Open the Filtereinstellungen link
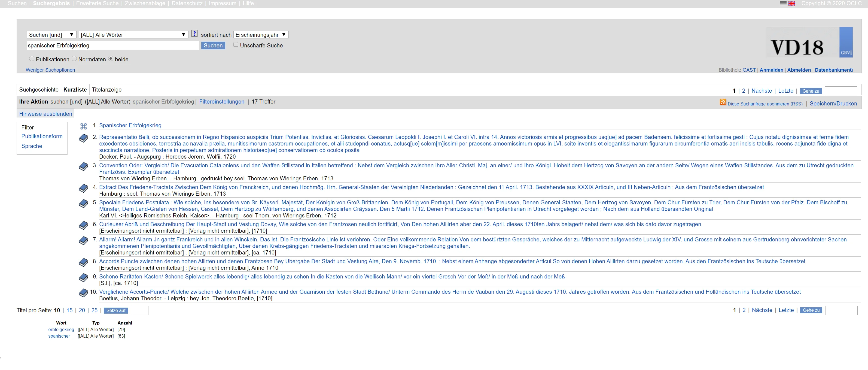 221,102
